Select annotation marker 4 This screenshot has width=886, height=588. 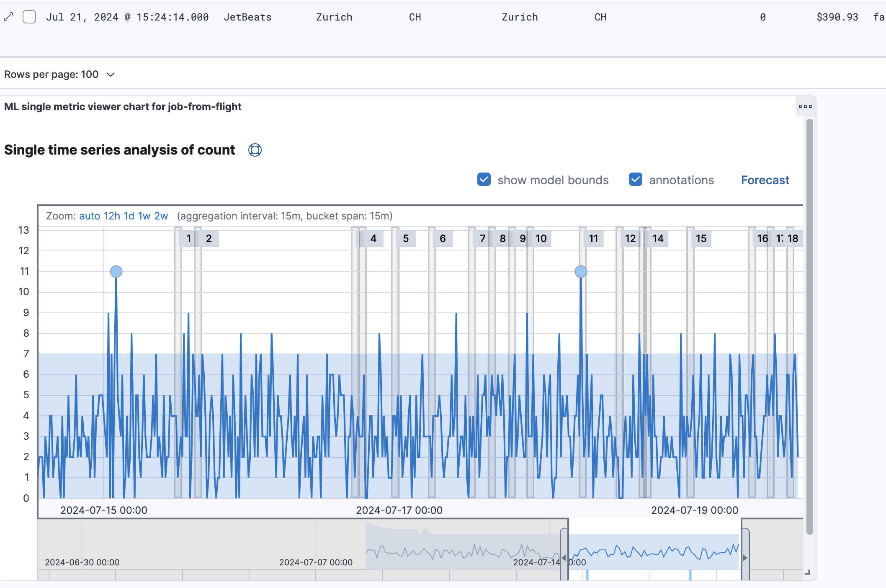373,239
